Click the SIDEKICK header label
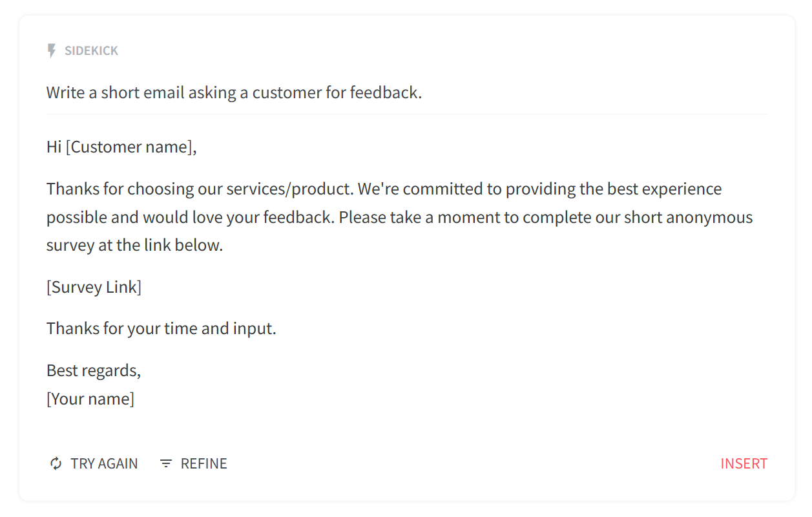Viewport: 812px width, 517px height. click(91, 50)
